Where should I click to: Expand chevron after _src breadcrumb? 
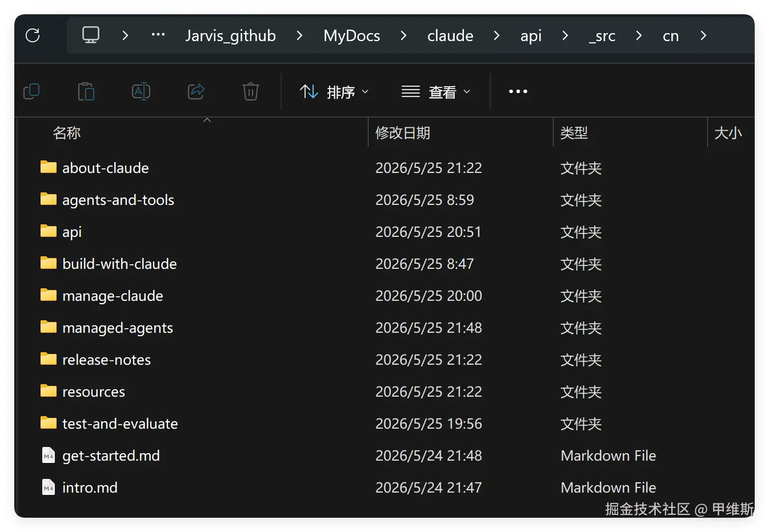pyautogui.click(x=639, y=35)
